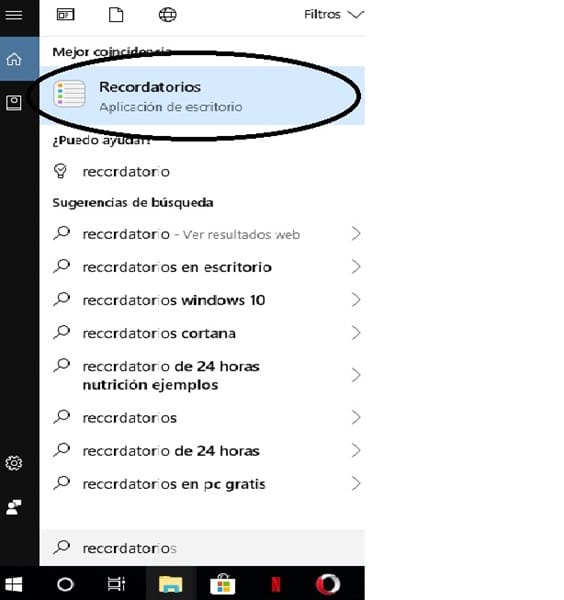564x600 pixels.
Task: Select the recordatorio lightbulb help suggestion
Action: [x=202, y=171]
